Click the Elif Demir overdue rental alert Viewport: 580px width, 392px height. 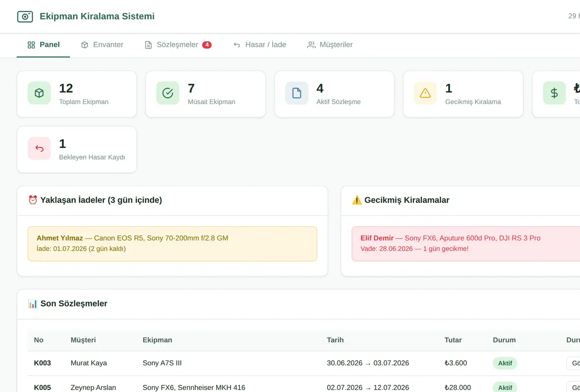pyautogui.click(x=466, y=244)
